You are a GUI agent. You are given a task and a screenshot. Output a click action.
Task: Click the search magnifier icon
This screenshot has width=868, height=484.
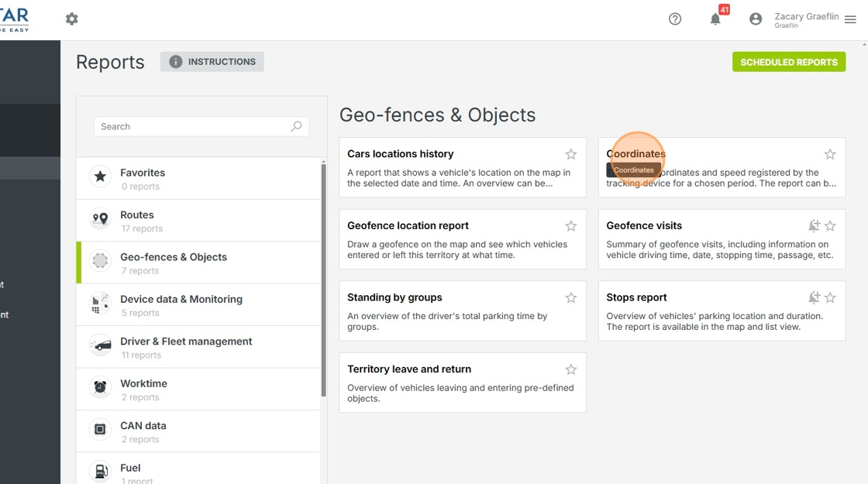coord(296,126)
